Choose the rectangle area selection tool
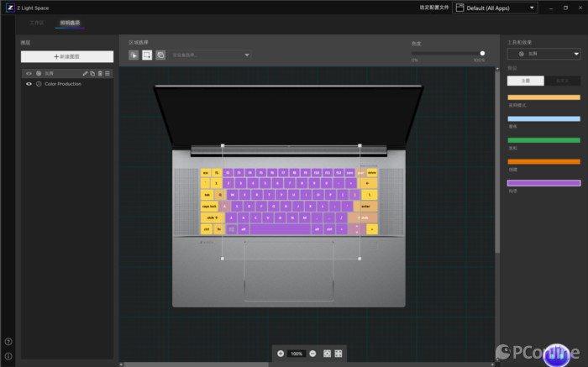Screen dimensions: 588x367 tap(147, 55)
